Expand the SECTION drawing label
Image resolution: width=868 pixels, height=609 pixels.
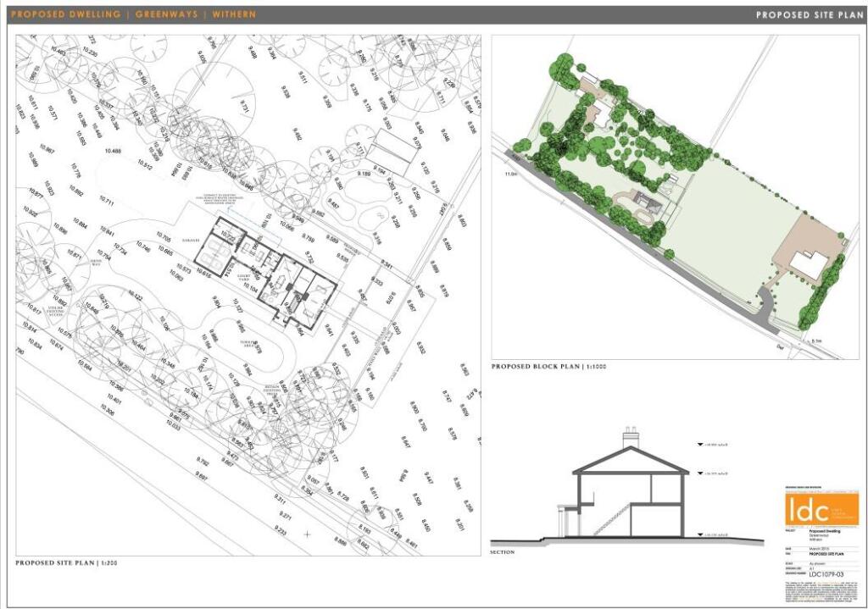tap(502, 552)
